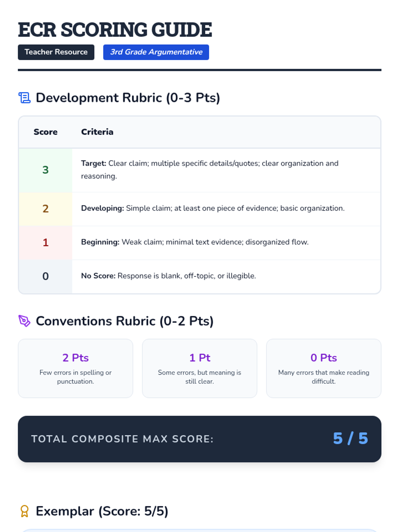This screenshot has height=532, width=399.
Task: Click the Teacher Resource badge
Action: pos(56,52)
